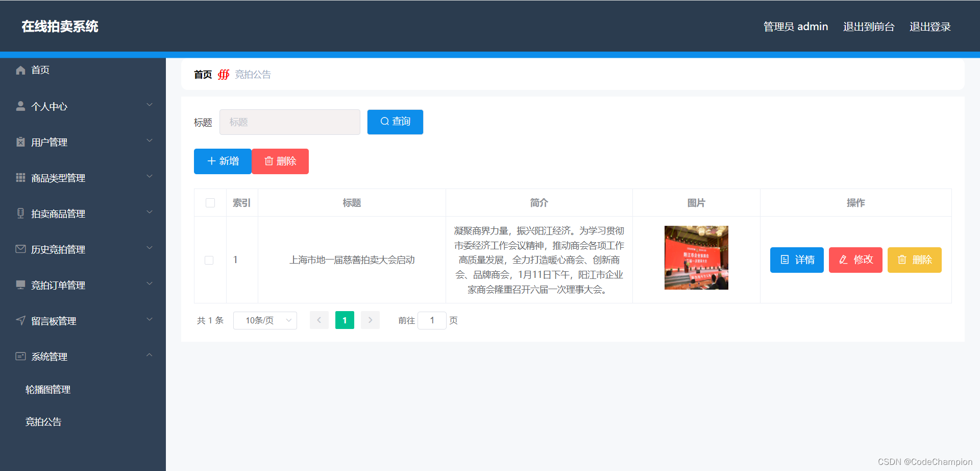Click the 新增 add button
Viewport: 980px width, 471px height.
point(222,161)
